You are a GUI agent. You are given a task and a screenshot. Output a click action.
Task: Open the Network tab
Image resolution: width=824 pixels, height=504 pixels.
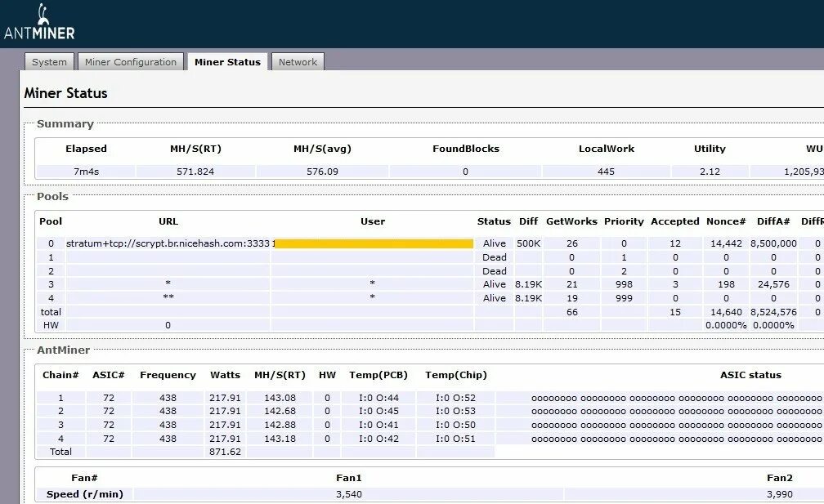(298, 62)
